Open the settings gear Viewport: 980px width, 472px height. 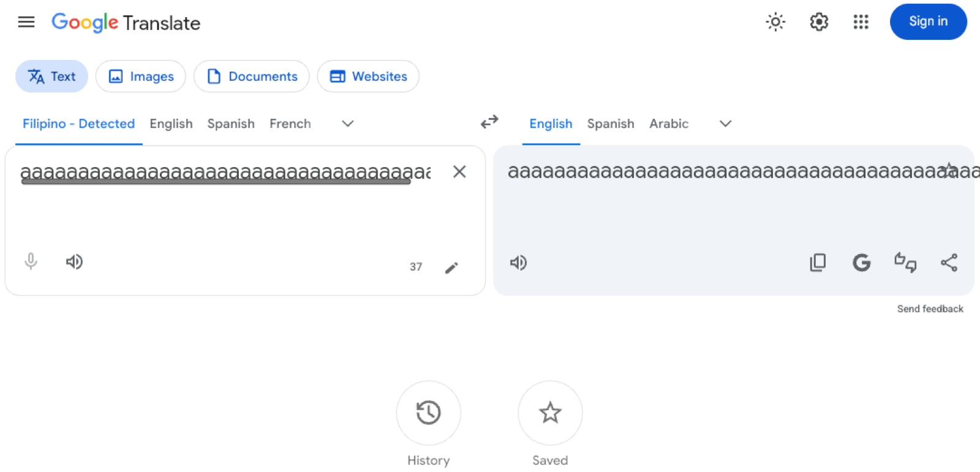point(819,22)
